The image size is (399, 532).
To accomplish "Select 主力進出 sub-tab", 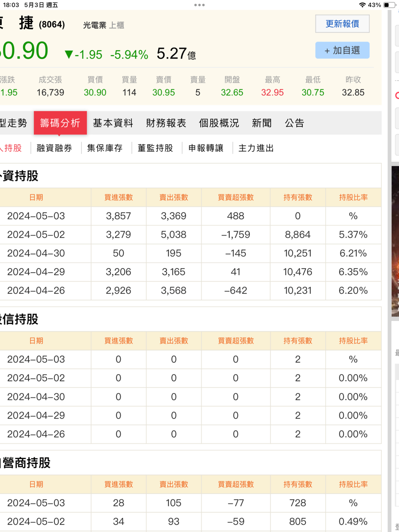I will [x=256, y=148].
